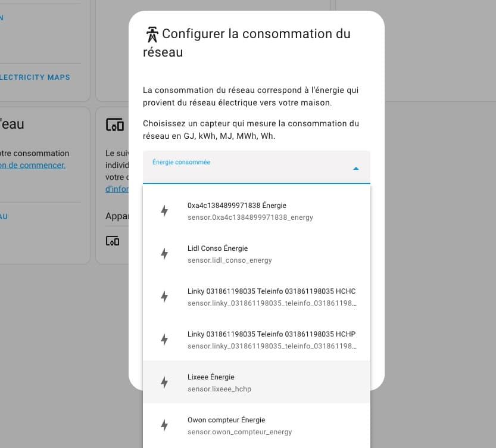
Task: Click lightning icon beside Owon compteur Énergie
Action: coord(164,425)
